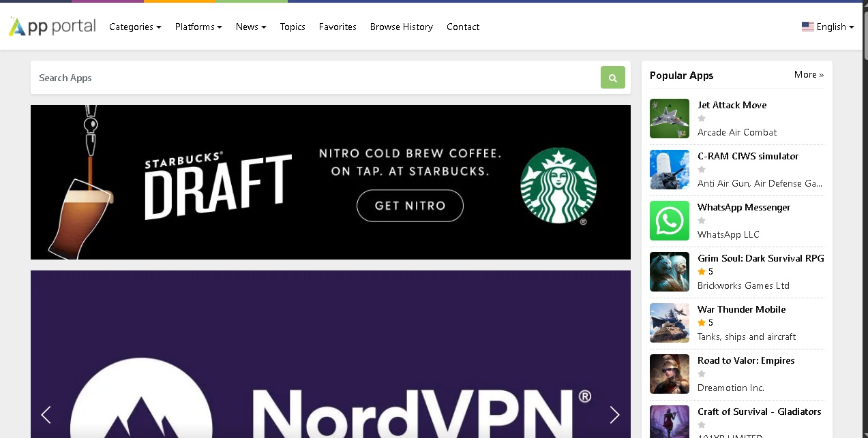The width and height of the screenshot is (868, 438).
Task: Click the Search Apps input field
Action: tap(316, 78)
